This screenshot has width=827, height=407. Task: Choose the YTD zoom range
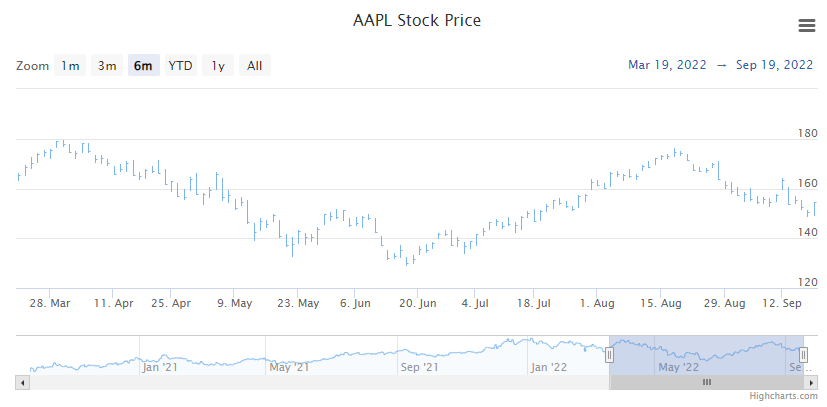coord(180,66)
